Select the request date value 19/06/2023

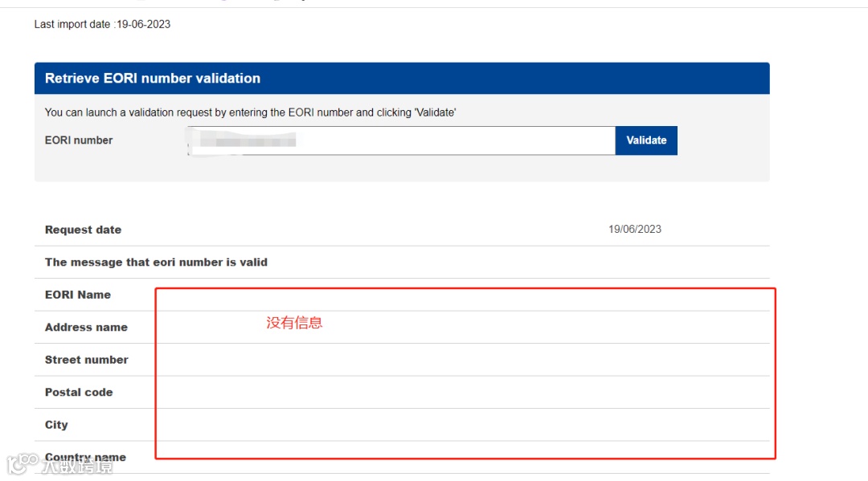(635, 230)
